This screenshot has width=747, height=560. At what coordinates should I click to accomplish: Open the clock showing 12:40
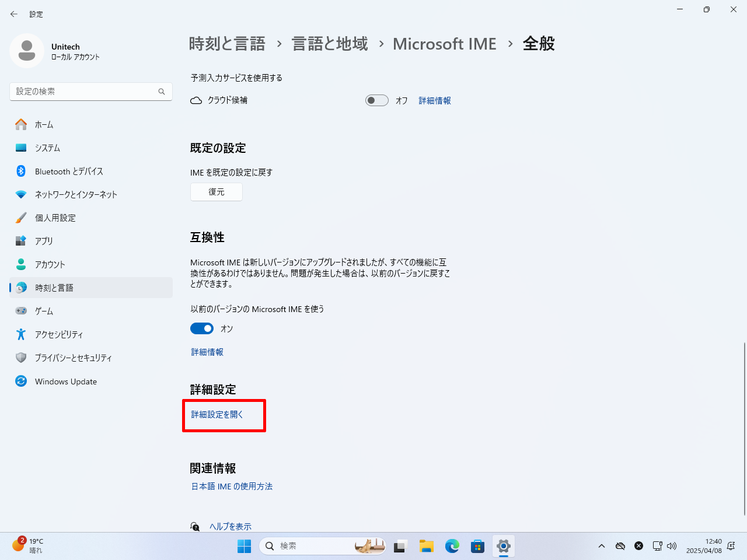(704, 546)
